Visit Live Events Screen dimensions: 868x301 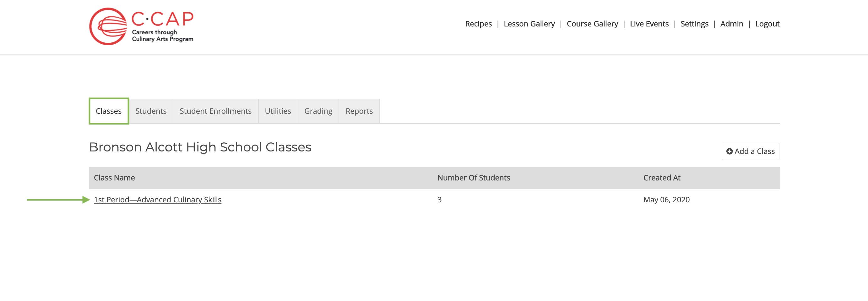click(649, 24)
